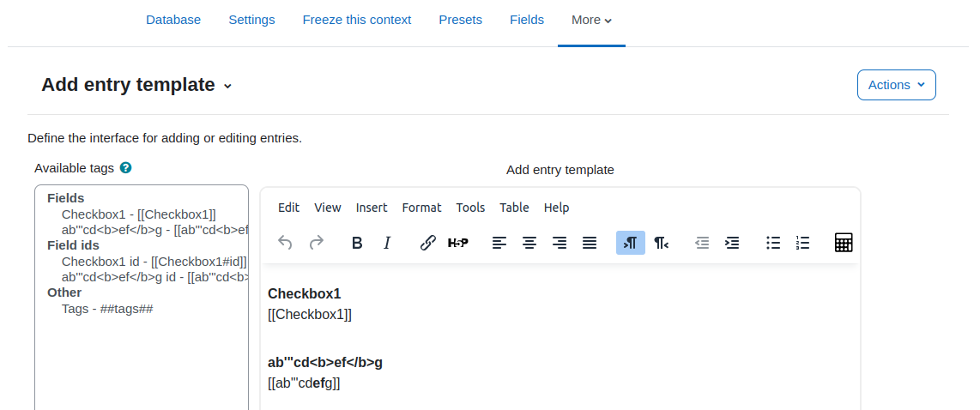The height and width of the screenshot is (410, 980).
Task: Insert a link using chain icon
Action: (x=427, y=243)
